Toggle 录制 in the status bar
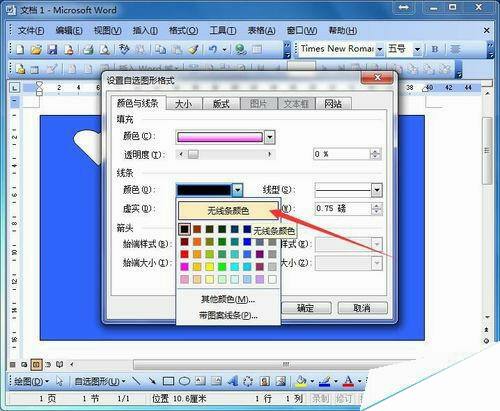 click(320, 398)
